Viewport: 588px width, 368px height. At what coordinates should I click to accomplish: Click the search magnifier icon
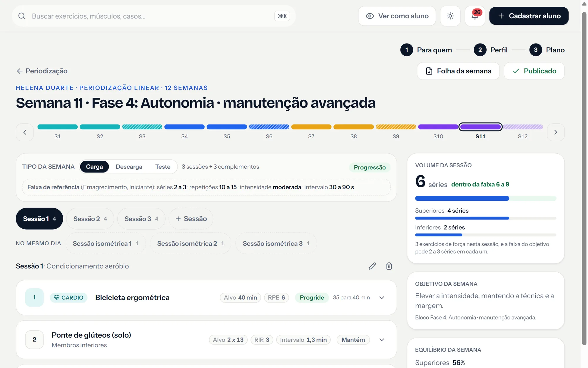(x=22, y=16)
